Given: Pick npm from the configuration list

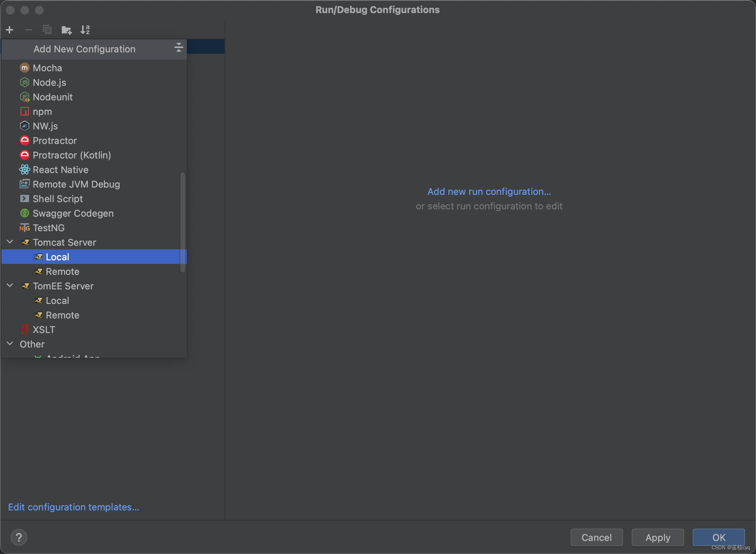Looking at the screenshot, I should point(42,112).
